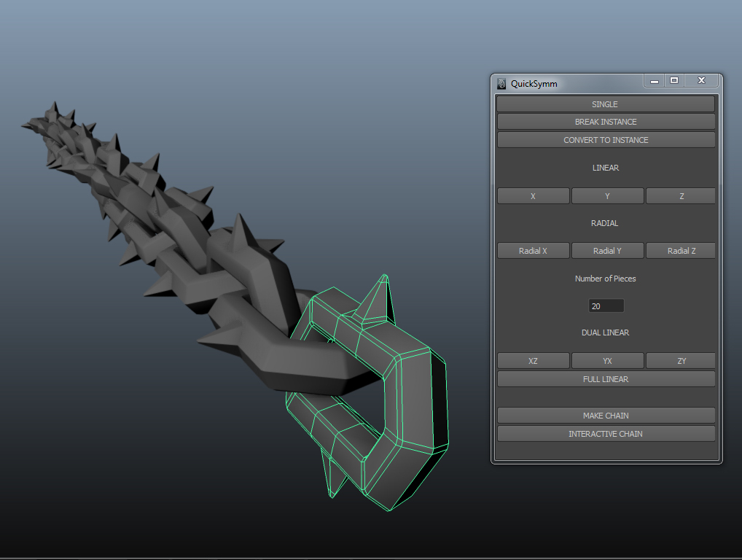Apply linear symmetry on Y
Screen dimensions: 742x560
606,195
